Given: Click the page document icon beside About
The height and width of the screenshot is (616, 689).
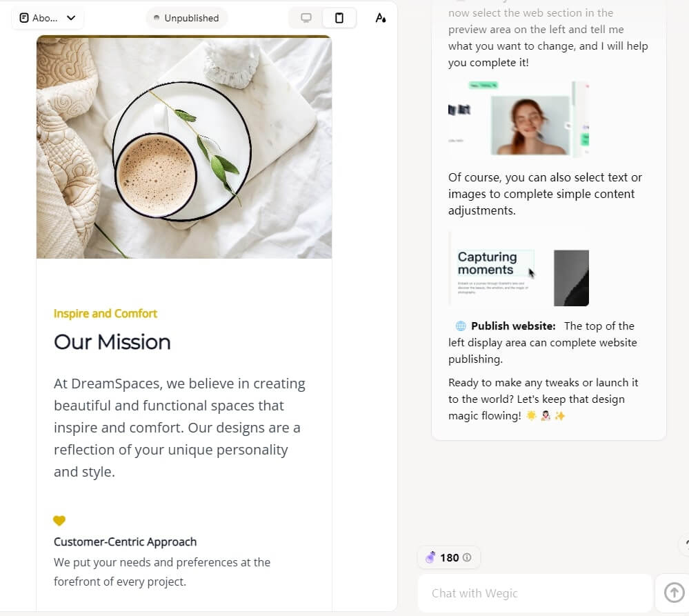Looking at the screenshot, I should (24, 18).
